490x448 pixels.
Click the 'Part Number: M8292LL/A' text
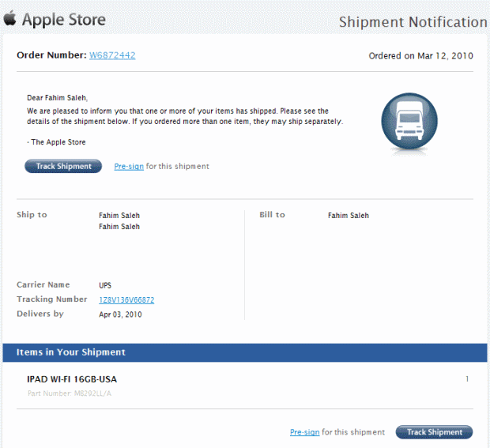coord(70,393)
